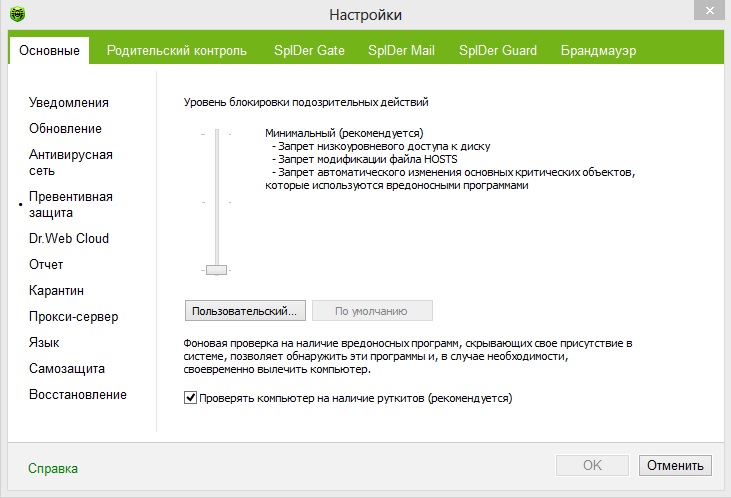This screenshot has height=498, width=731.
Task: Close the Настройки window
Action: pyautogui.click(x=710, y=10)
